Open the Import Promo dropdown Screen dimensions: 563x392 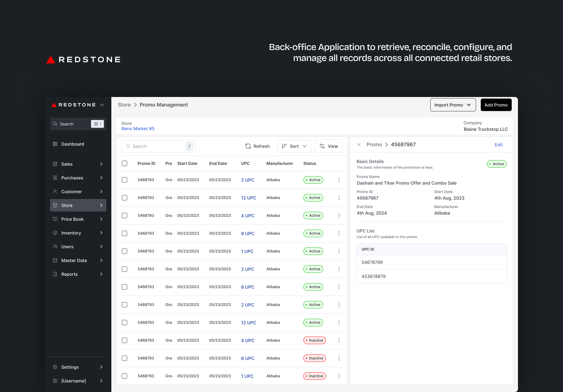click(x=453, y=105)
